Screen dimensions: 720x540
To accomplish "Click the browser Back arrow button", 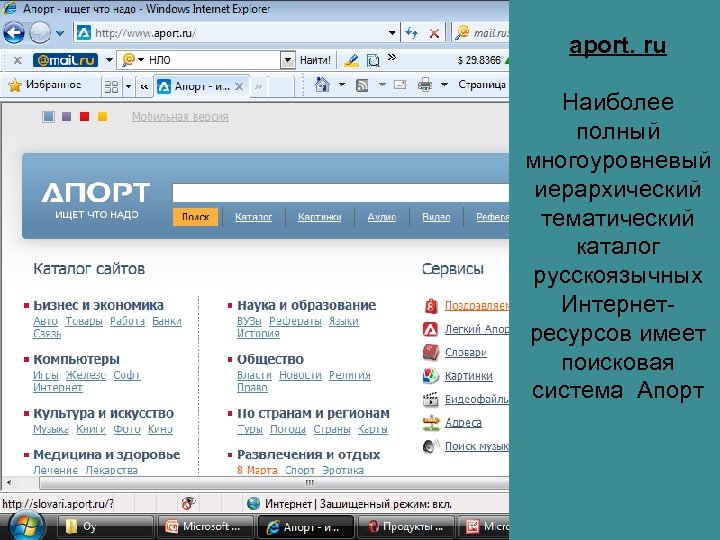I will point(13,33).
